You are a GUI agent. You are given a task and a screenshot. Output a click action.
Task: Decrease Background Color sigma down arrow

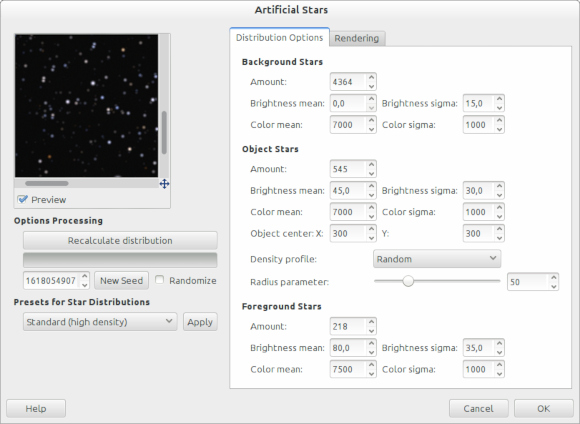[499, 129]
